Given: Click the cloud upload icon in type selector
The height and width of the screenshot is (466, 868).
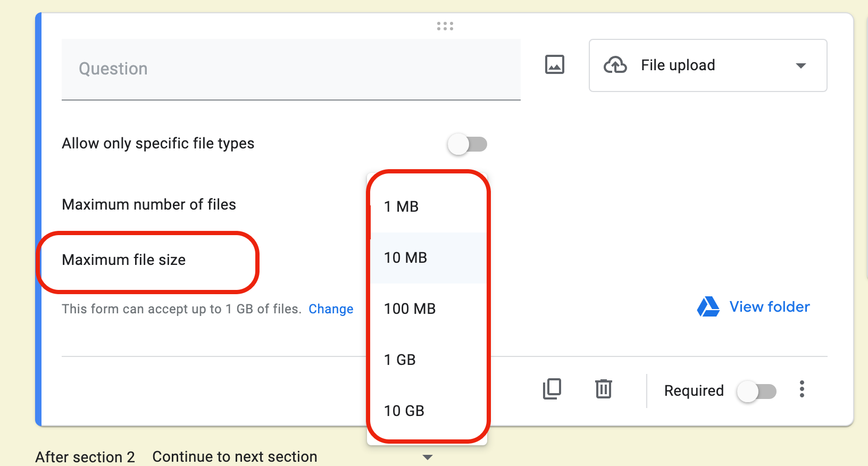Looking at the screenshot, I should point(615,65).
